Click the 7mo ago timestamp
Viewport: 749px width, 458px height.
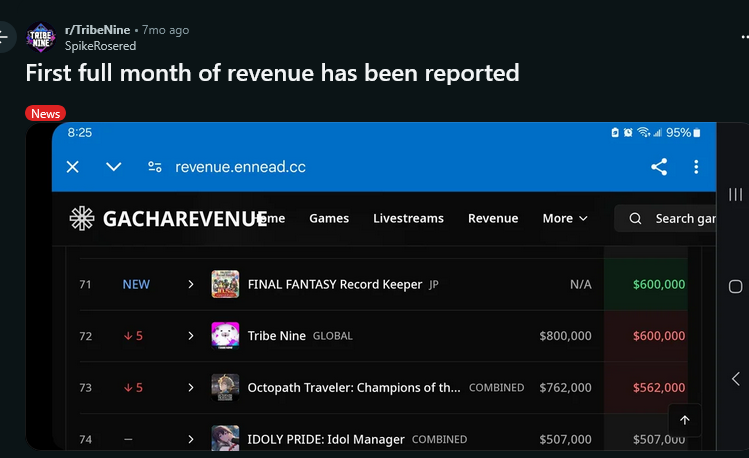(165, 30)
